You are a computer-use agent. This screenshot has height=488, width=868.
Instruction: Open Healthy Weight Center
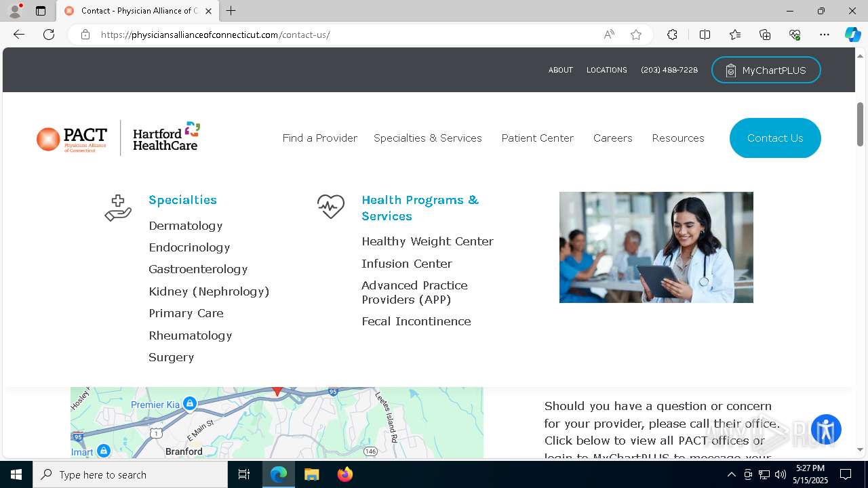428,241
